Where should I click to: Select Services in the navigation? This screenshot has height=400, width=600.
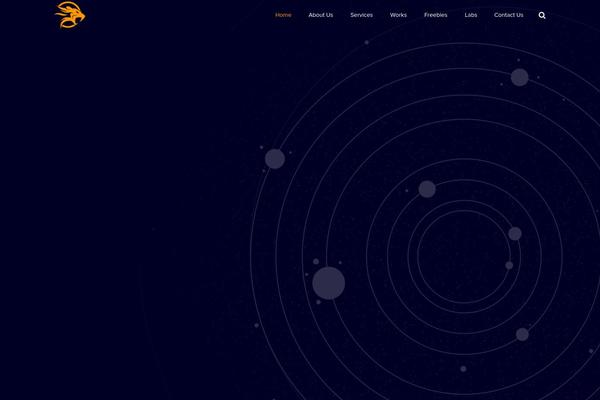tap(361, 15)
